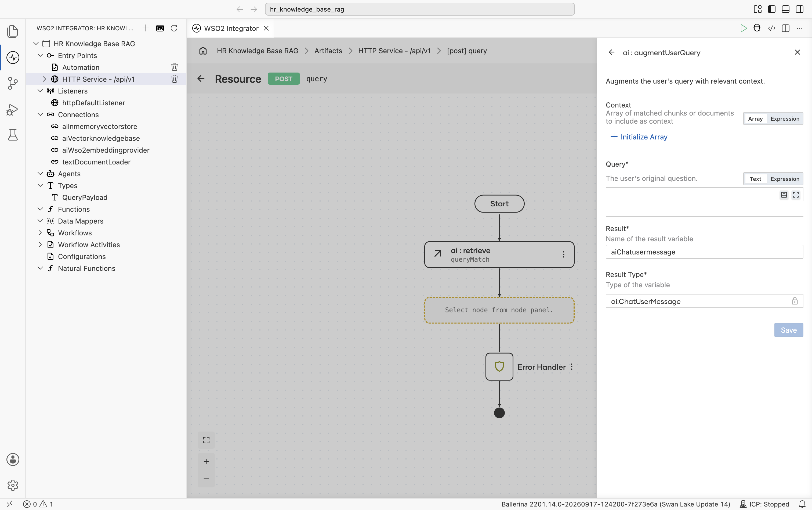Go to the home breadcrumb icon
The width and height of the screenshot is (812, 510).
coord(203,51)
